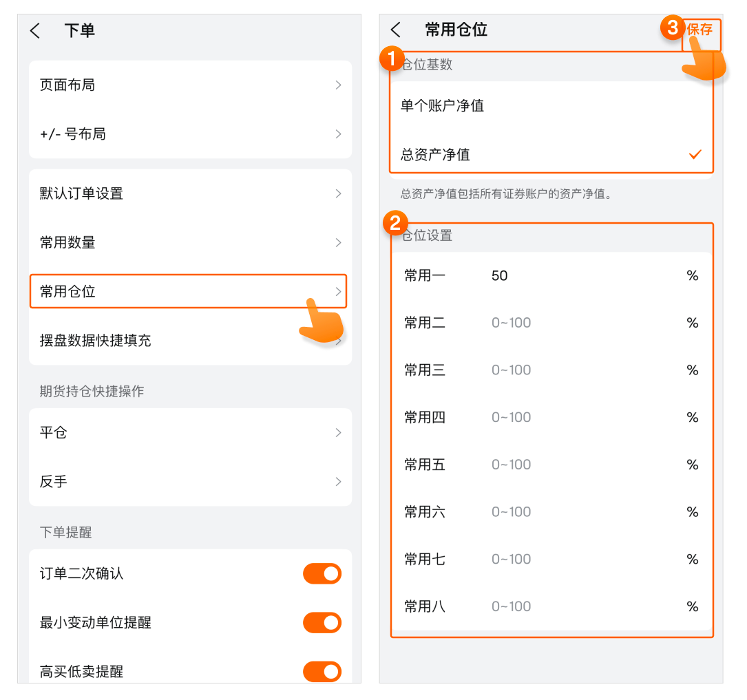Open 反手 quick operation setting

(190, 482)
